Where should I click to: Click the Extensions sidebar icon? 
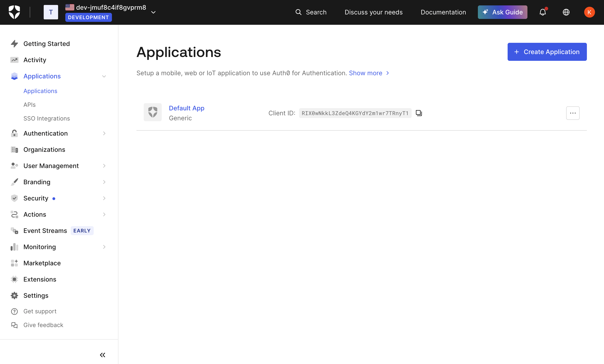coord(14,279)
